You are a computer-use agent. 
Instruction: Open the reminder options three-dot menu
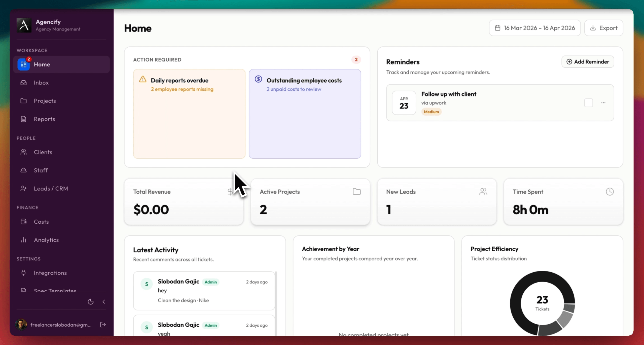[603, 103]
